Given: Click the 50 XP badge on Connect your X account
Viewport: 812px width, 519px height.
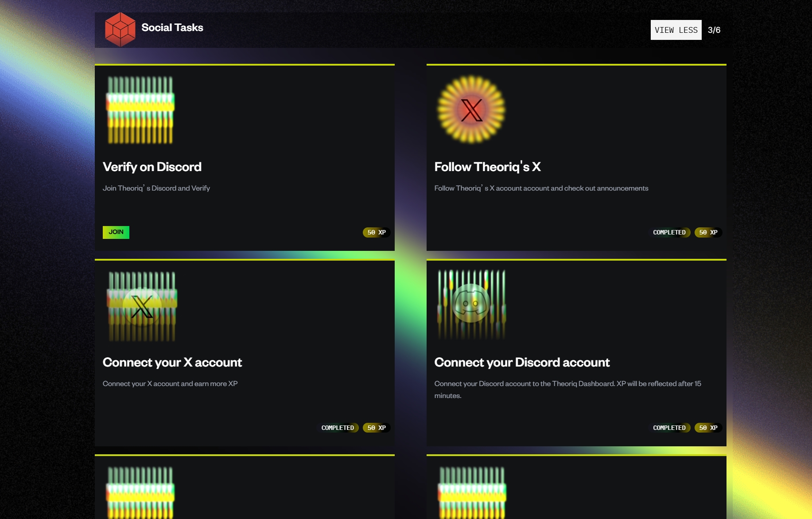Looking at the screenshot, I should (x=377, y=428).
